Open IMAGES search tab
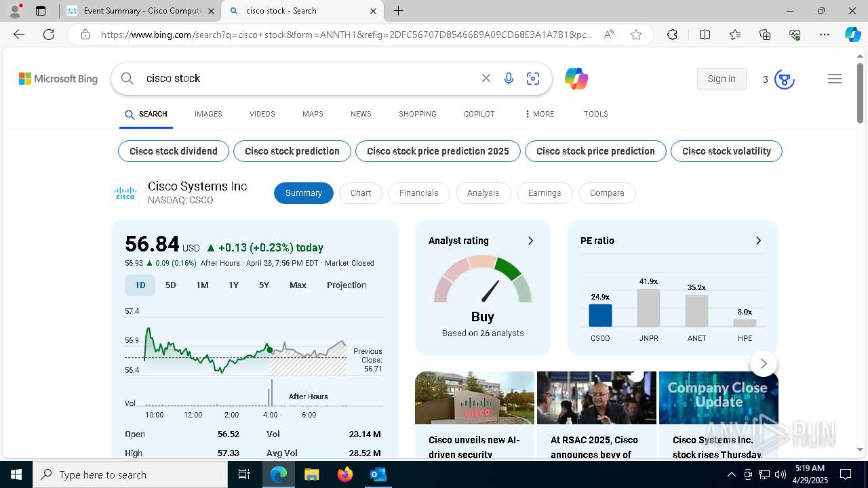 (x=208, y=114)
